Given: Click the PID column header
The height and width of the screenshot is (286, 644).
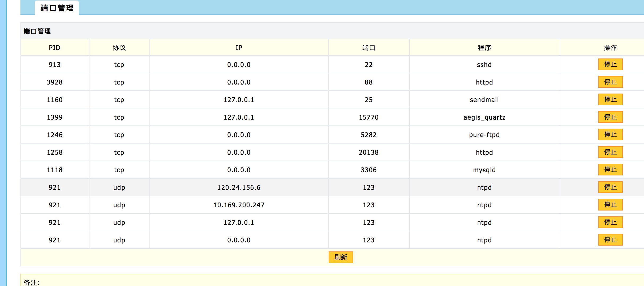Looking at the screenshot, I should tap(55, 48).
